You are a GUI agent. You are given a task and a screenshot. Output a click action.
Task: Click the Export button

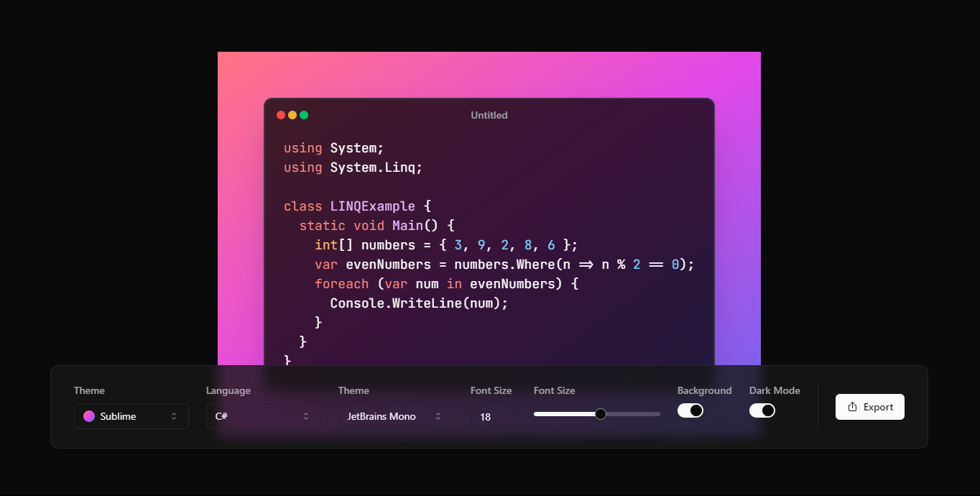[869, 406]
